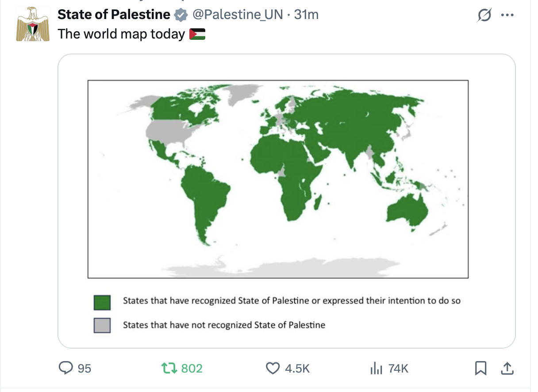Screen dimensions: 538x392
Task: Bookmark this post
Action: 481,368
